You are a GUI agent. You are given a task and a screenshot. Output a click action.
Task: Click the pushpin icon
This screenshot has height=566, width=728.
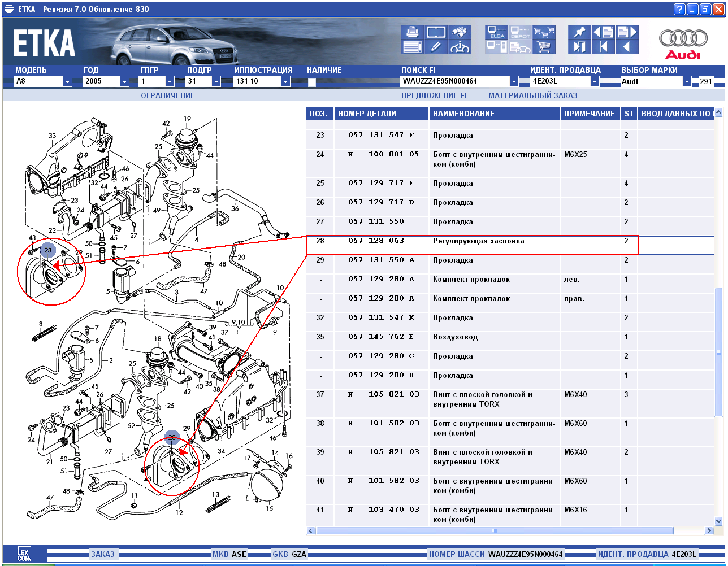click(579, 32)
